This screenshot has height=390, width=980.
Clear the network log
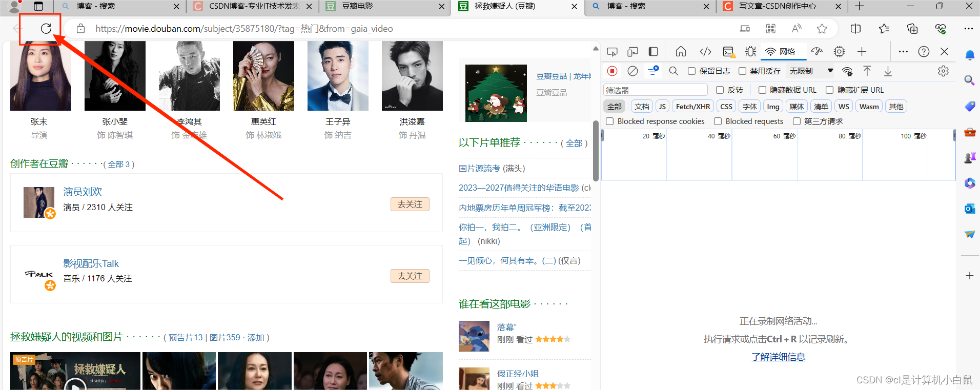(632, 71)
